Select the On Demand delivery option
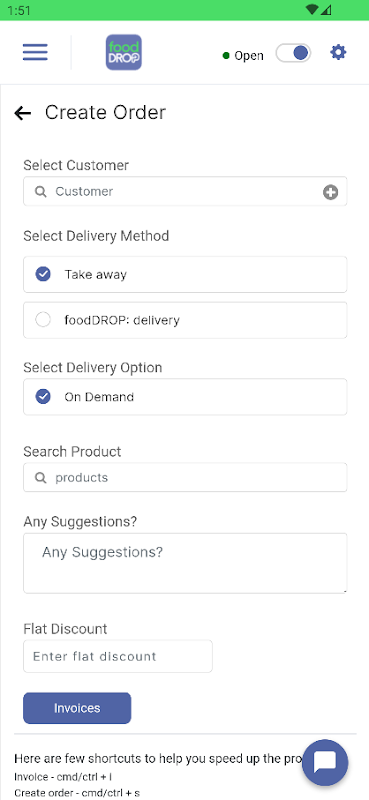The image size is (369, 800). click(185, 396)
